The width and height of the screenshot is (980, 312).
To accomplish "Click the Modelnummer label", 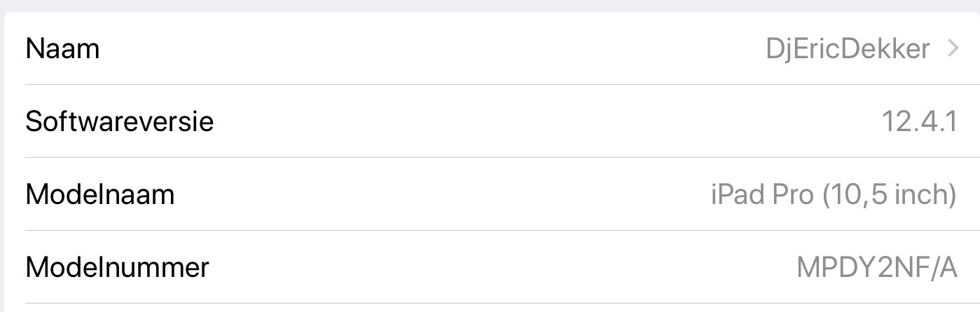I will click(x=117, y=267).
